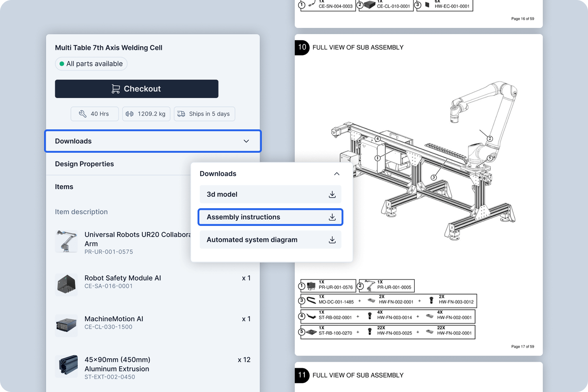This screenshot has height=392, width=588.
Task: Click the Page 17 of 59 indicator
Action: point(523,347)
